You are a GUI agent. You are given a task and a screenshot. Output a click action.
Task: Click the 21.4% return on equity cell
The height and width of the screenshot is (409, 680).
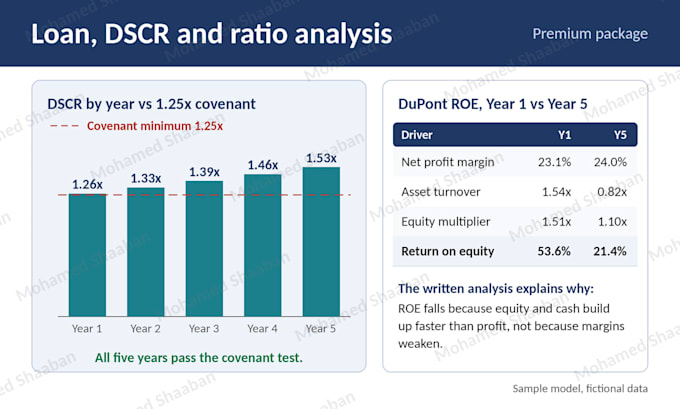point(610,252)
